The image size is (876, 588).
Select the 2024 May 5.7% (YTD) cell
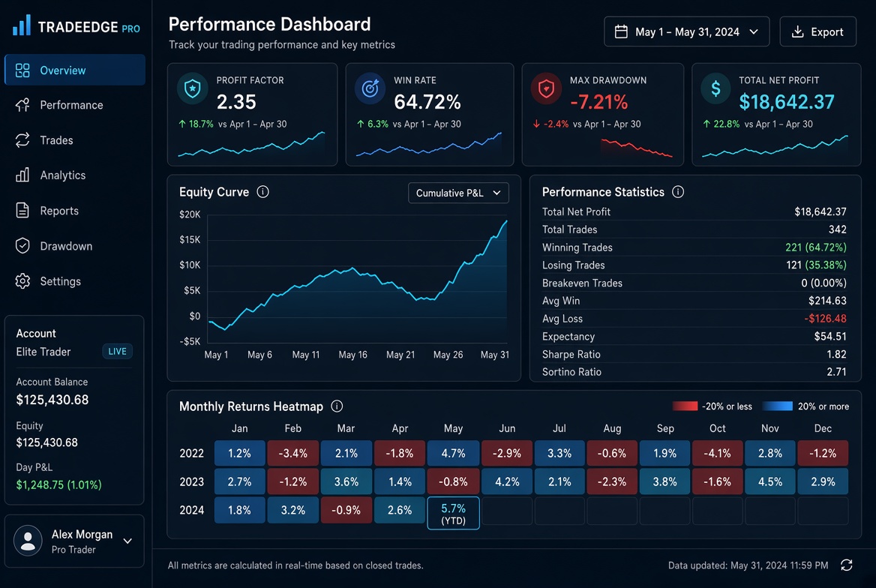[x=453, y=512]
